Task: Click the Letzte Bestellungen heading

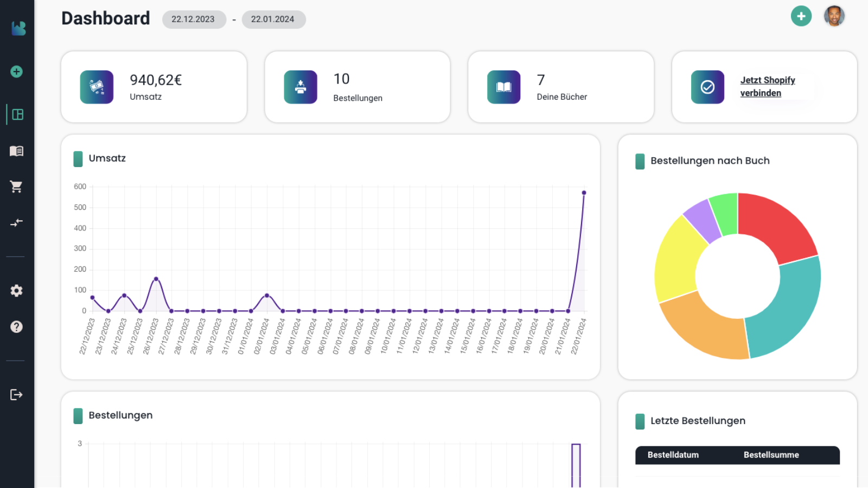Action: (x=698, y=421)
